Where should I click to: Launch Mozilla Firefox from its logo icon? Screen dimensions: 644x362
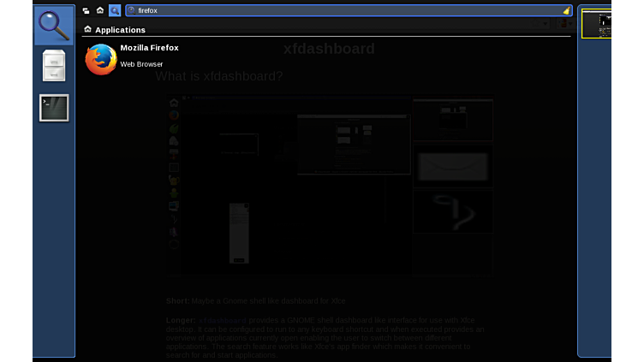(x=101, y=59)
